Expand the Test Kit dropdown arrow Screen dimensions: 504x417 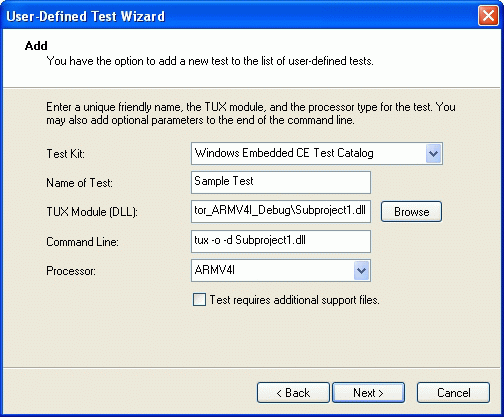click(x=433, y=154)
